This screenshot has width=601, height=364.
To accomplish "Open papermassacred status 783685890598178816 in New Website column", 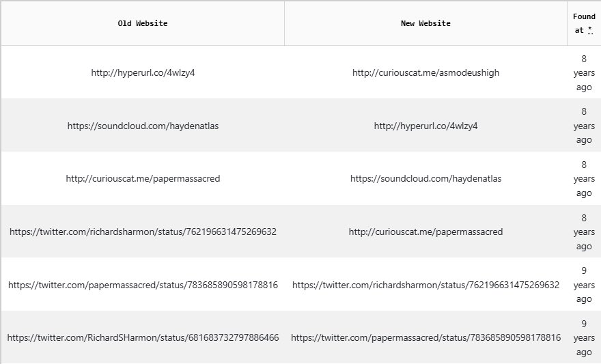I will pos(426,337).
